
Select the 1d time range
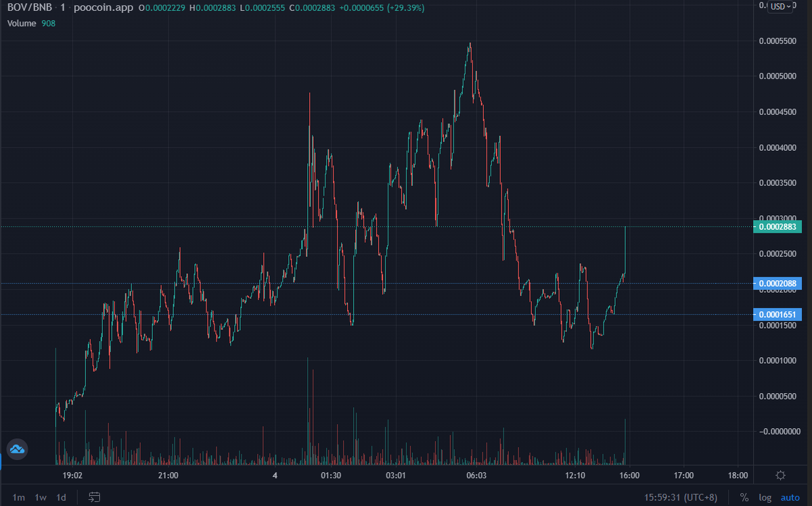pos(61,497)
